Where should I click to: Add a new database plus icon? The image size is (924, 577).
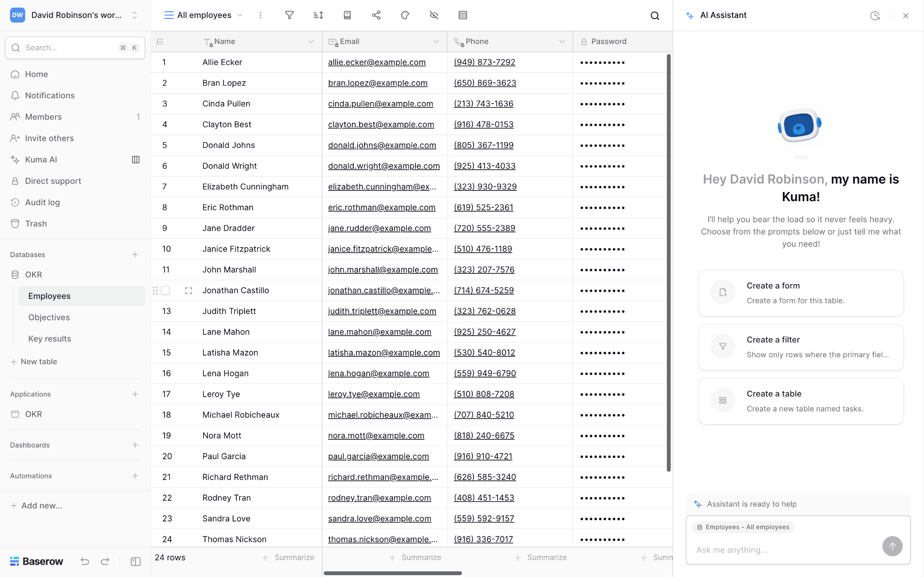(135, 254)
